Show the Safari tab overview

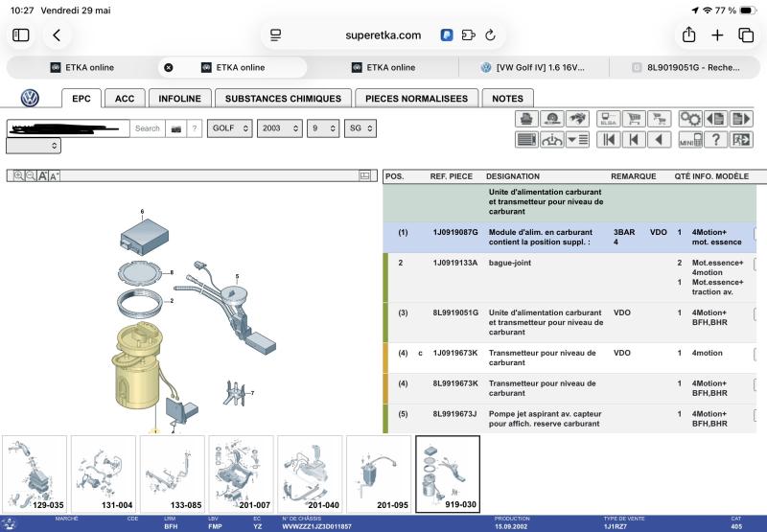tap(746, 35)
